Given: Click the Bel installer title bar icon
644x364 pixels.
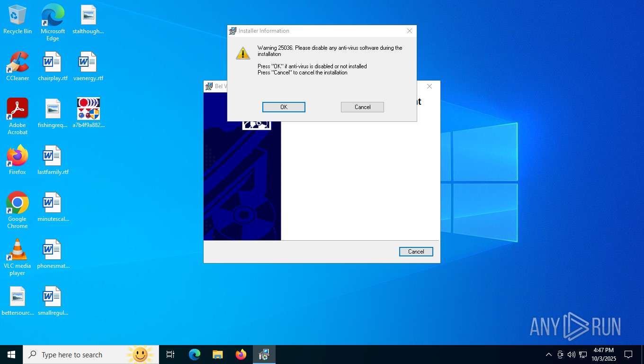Looking at the screenshot, I should (x=209, y=86).
